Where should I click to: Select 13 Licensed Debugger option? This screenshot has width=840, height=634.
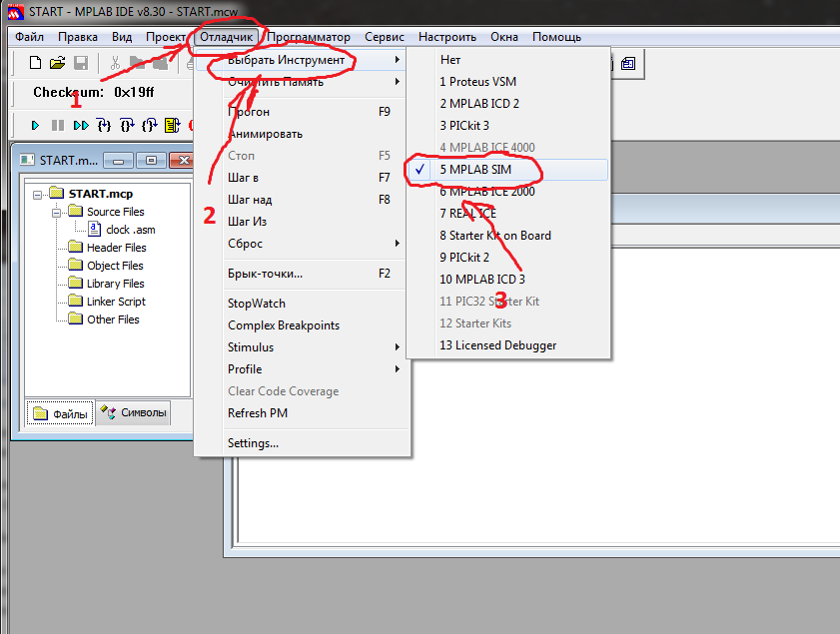(x=506, y=345)
